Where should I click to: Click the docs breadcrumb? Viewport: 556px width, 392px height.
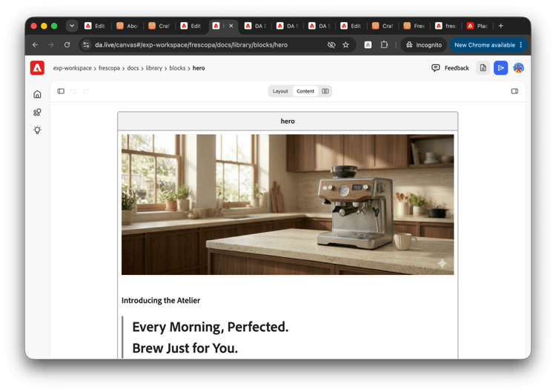click(133, 68)
